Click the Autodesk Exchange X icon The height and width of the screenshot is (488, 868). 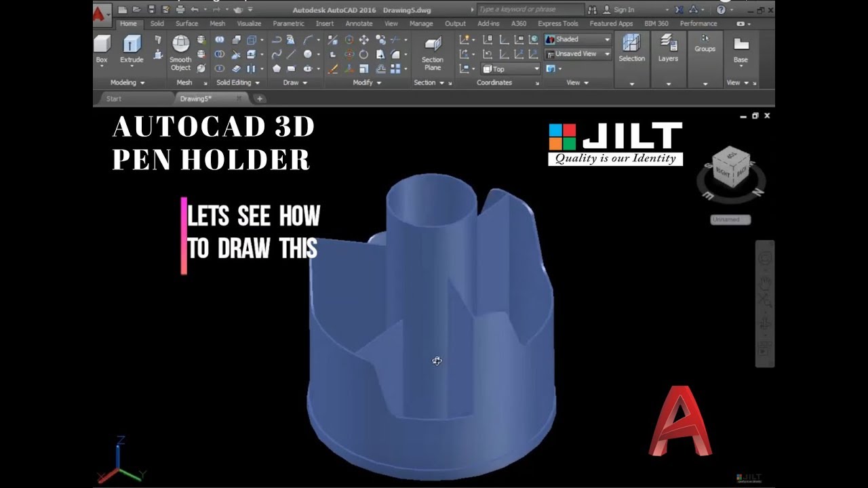679,10
